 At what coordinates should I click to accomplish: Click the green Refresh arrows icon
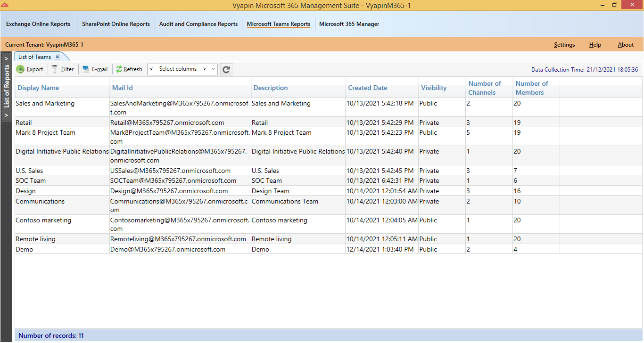pos(119,69)
